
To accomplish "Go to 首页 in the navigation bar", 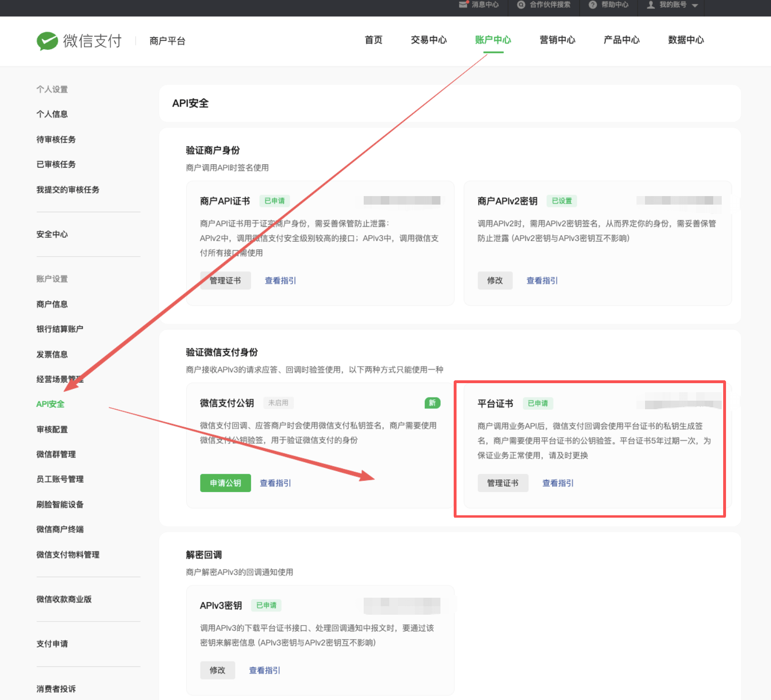I will (x=373, y=40).
